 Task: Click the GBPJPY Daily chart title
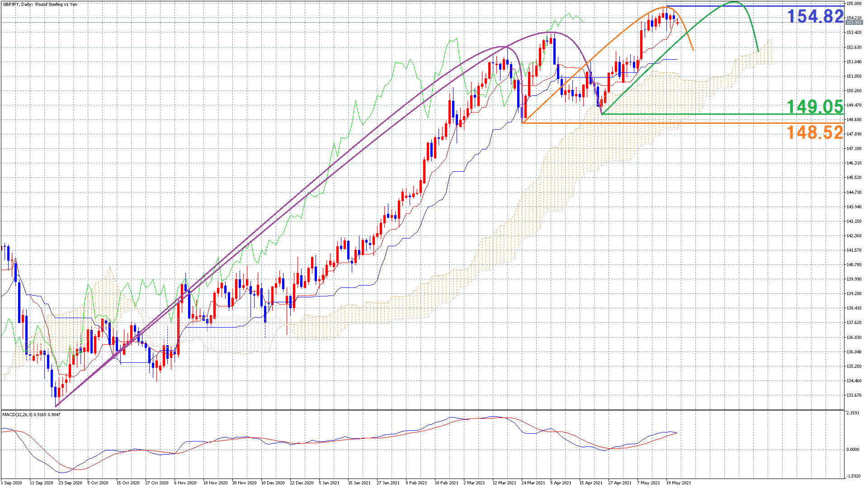(40, 5)
